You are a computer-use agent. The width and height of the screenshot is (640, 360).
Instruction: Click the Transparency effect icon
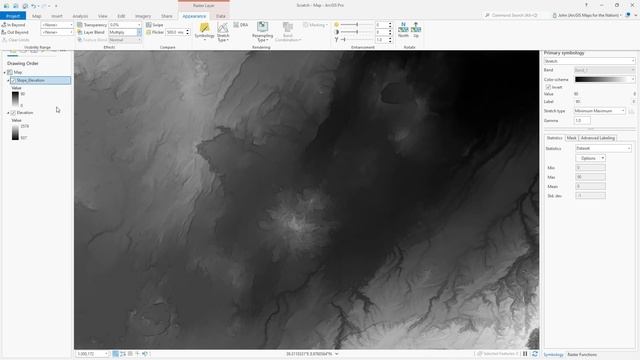click(80, 25)
